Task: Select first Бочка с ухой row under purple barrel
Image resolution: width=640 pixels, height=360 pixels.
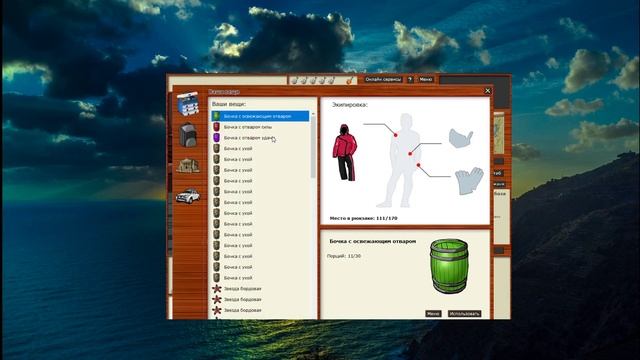Action: tap(260, 149)
